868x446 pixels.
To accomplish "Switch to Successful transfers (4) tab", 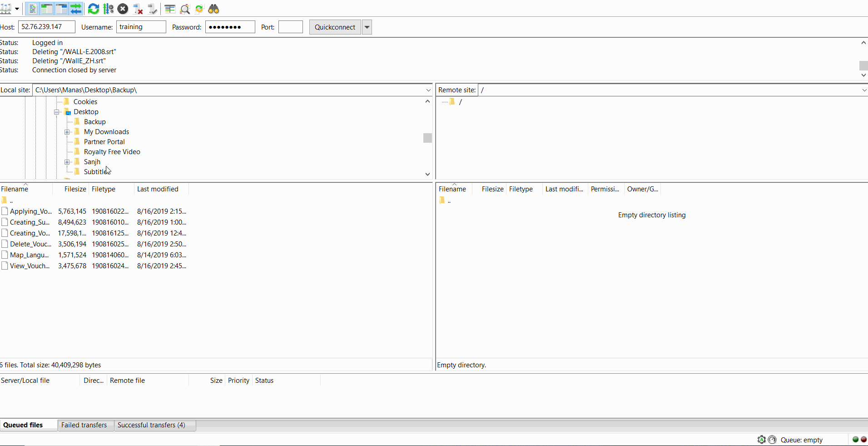I will click(x=155, y=425).
